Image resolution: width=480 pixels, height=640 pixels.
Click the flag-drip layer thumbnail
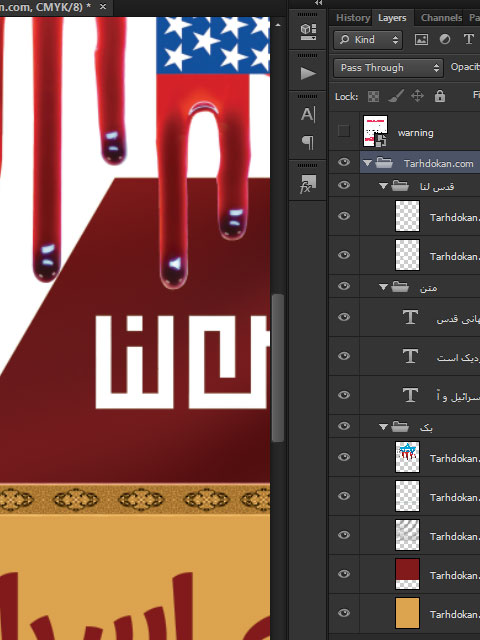407,457
